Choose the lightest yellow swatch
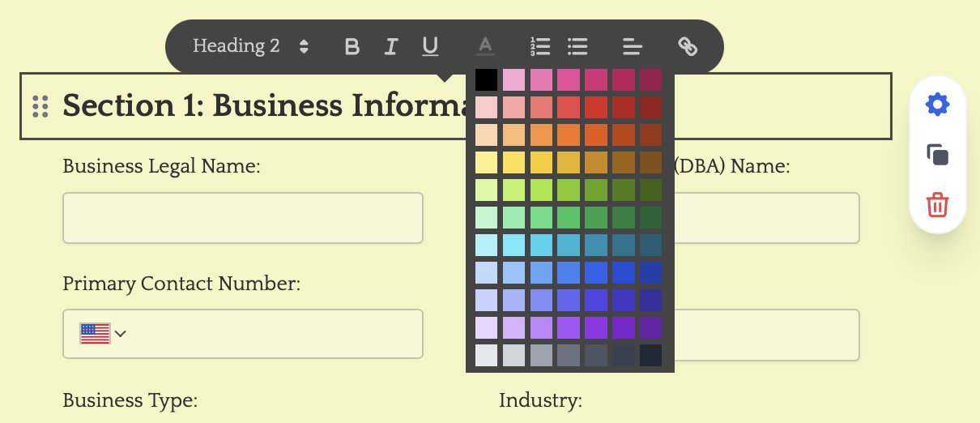This screenshot has height=423, width=980. tap(486, 162)
